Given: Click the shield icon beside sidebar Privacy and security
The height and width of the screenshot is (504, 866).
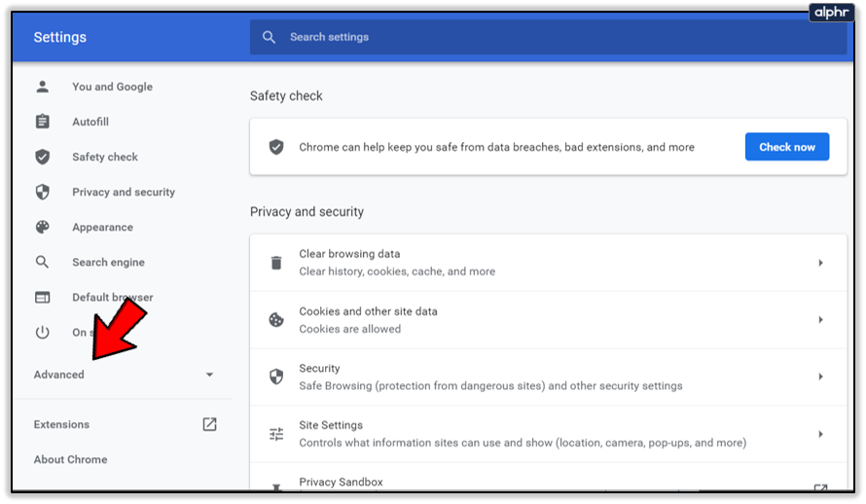Looking at the screenshot, I should pos(43,192).
